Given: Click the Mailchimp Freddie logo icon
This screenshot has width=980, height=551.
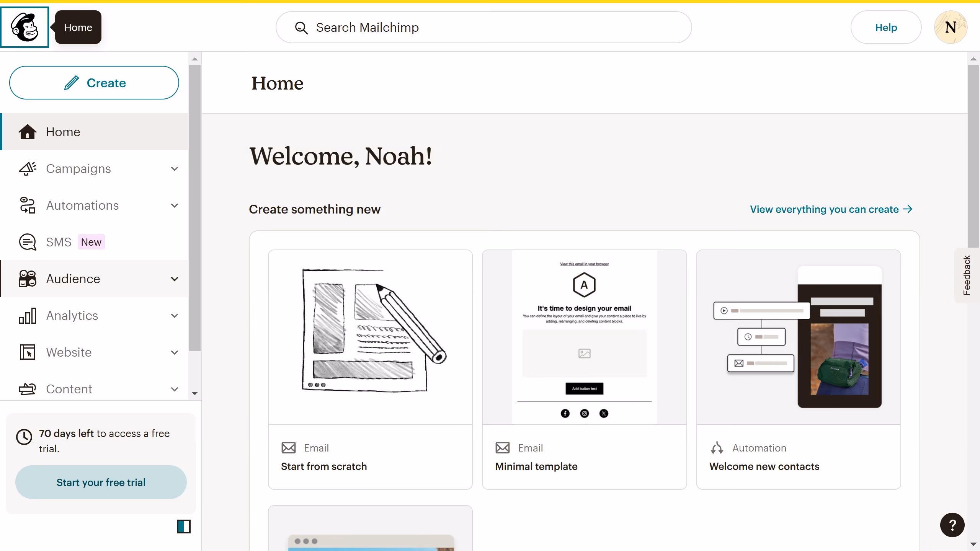Looking at the screenshot, I should pos(24,27).
